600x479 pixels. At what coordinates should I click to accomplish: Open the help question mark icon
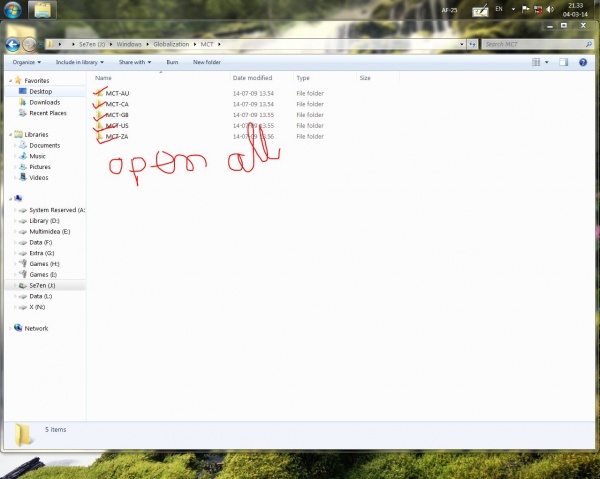pos(583,62)
